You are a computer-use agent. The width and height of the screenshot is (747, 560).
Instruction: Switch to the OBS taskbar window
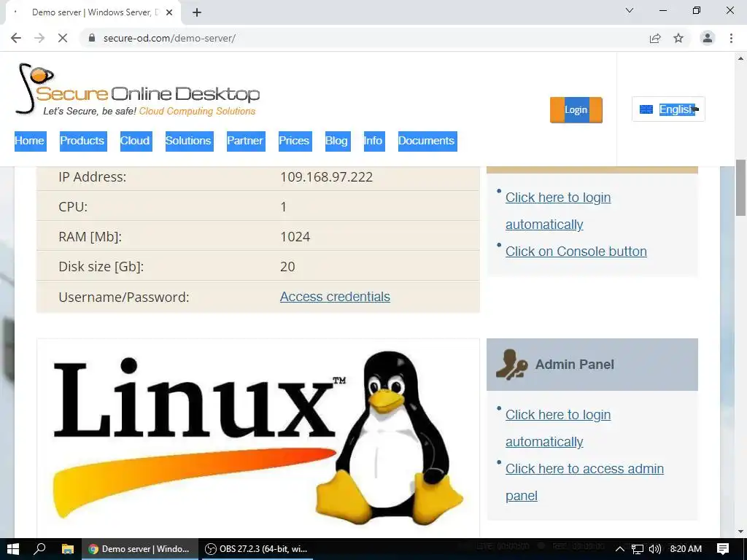coord(256,549)
